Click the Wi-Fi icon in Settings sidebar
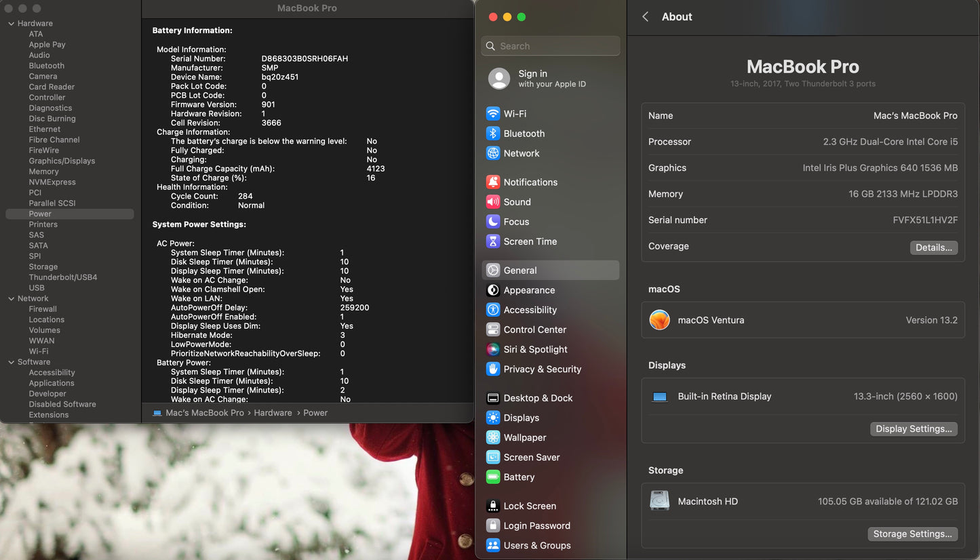 tap(493, 114)
